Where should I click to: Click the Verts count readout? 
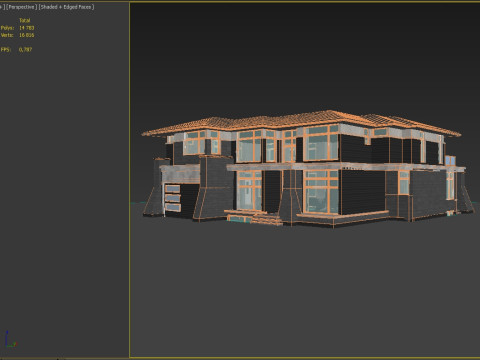pos(27,35)
